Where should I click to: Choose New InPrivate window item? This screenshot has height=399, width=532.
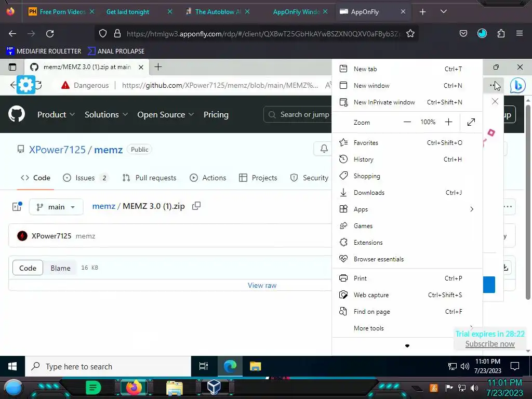pyautogui.click(x=407, y=102)
